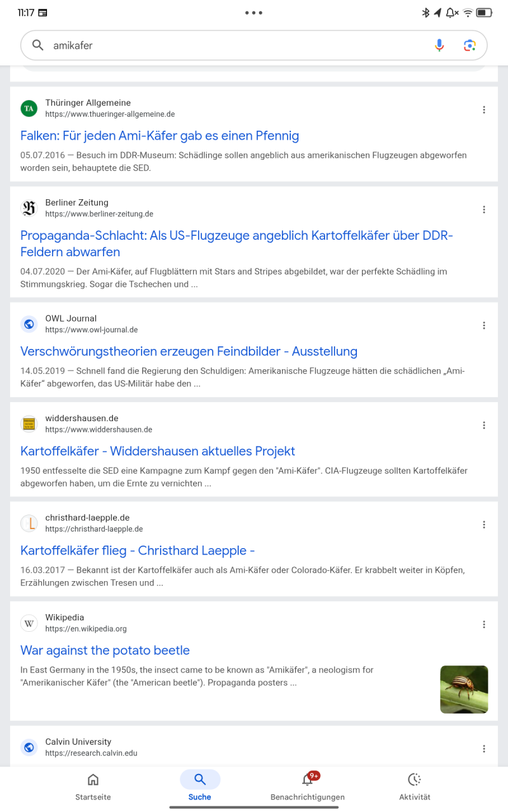Viewport: 508px width, 812px height.
Task: Click the christhard-laepple.de favicon
Action: pyautogui.click(x=29, y=523)
